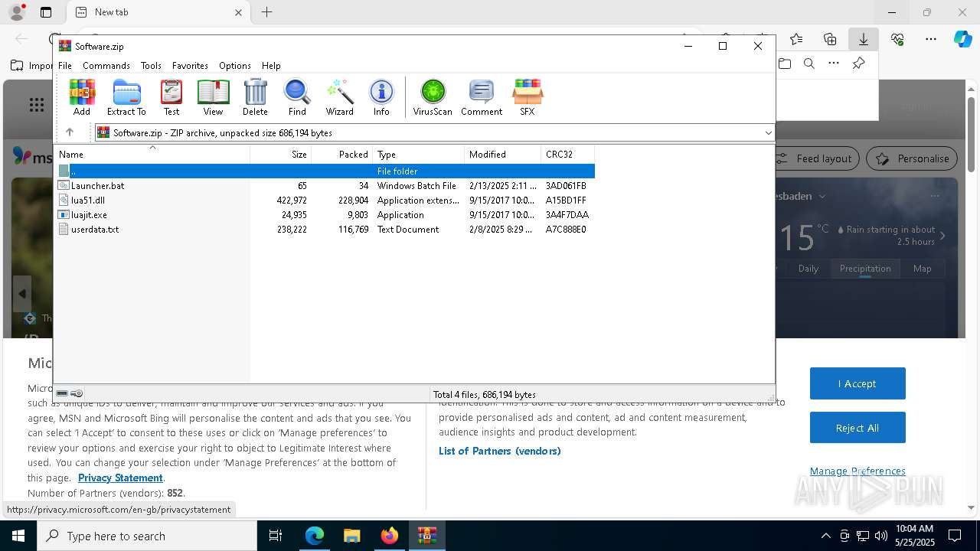Screen dimensions: 980x551
Task: Open the notification center icon
Action: click(955, 536)
